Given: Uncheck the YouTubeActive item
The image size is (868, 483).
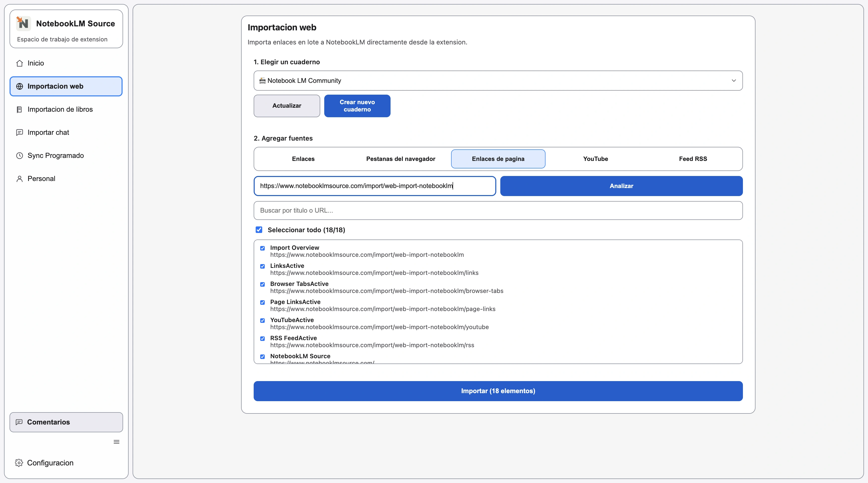Looking at the screenshot, I should (x=262, y=320).
